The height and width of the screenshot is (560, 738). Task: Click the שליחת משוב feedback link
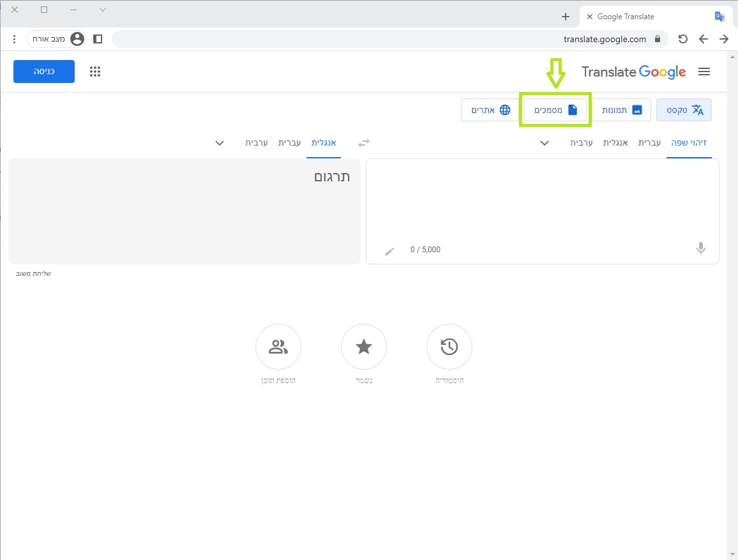(34, 273)
